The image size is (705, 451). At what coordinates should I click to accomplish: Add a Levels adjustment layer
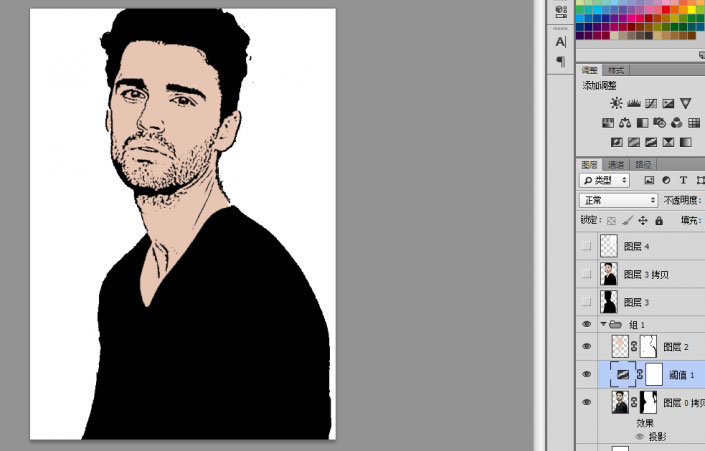point(634,103)
